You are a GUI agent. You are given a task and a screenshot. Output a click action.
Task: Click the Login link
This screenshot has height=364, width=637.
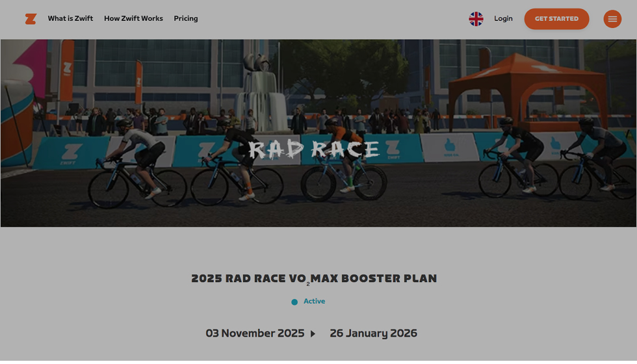point(503,19)
